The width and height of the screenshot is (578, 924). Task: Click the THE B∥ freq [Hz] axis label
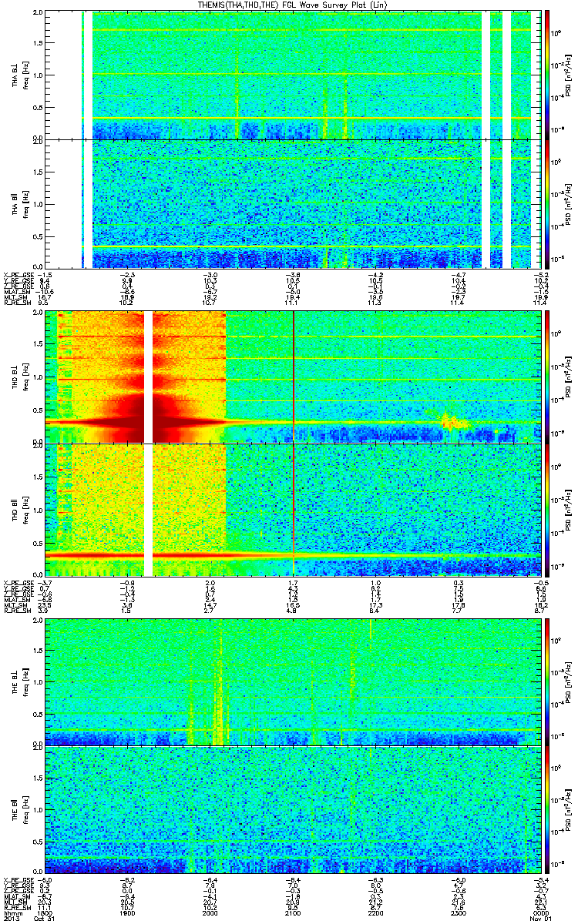pyautogui.click(x=25, y=810)
